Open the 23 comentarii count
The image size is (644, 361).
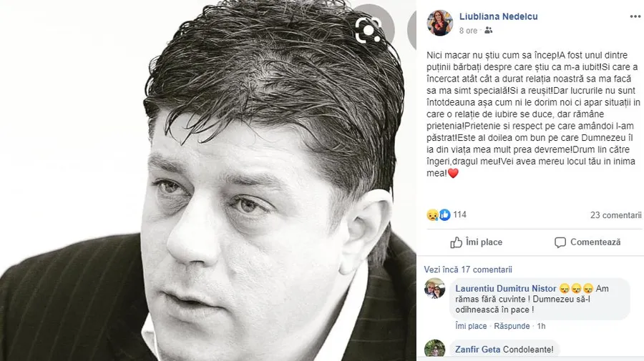pyautogui.click(x=615, y=215)
